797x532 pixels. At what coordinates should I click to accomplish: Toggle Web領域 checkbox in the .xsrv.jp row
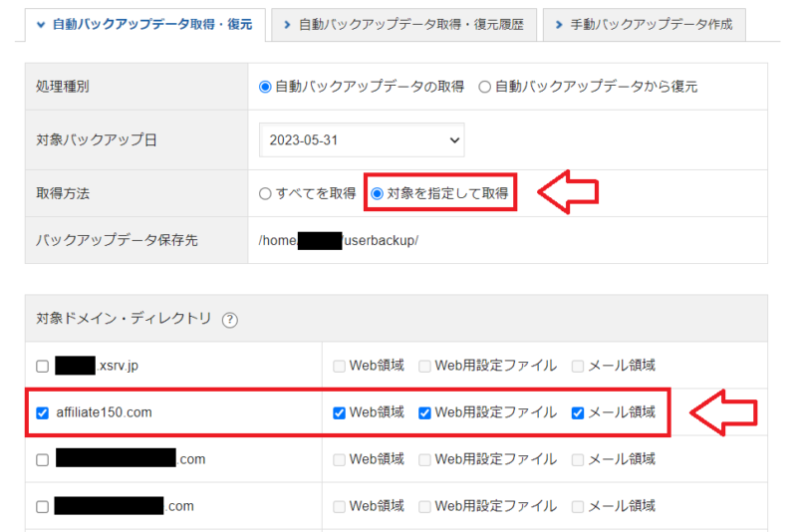(339, 366)
